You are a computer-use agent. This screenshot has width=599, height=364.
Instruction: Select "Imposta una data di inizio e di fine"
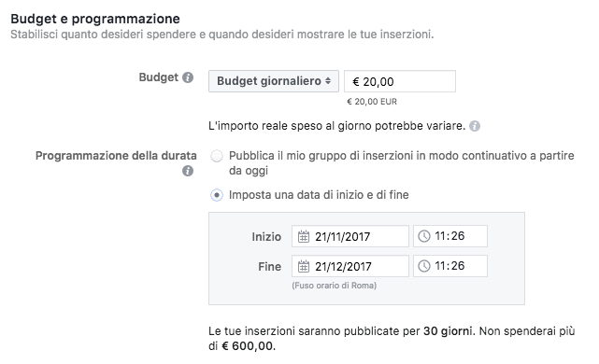[x=217, y=195]
